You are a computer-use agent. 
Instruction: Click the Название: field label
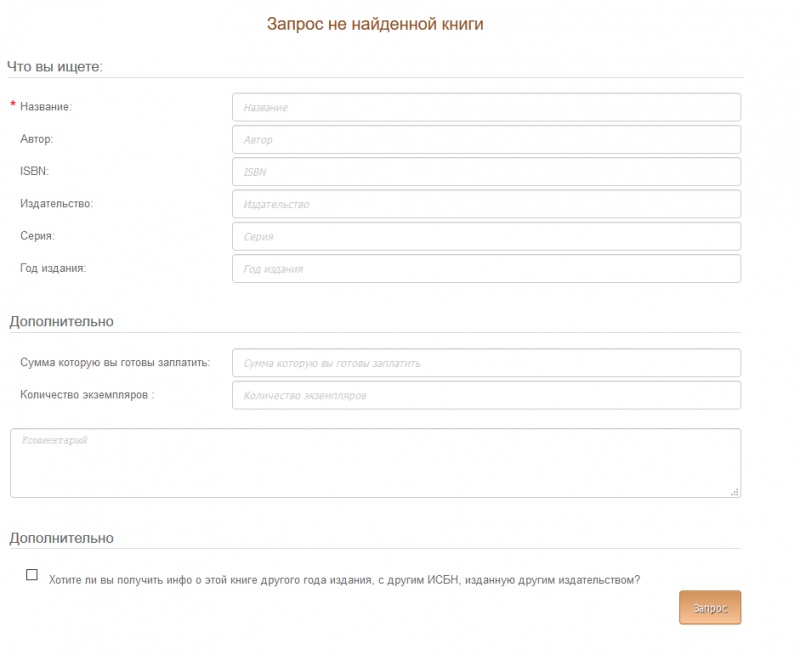point(46,106)
